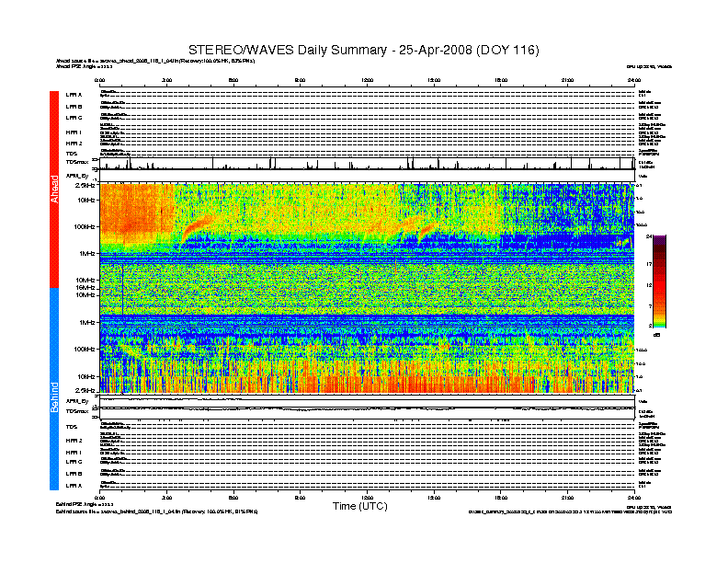728x563 pixels.
Task: Click the Behind "HFR 2" row label
Action: click(x=74, y=441)
